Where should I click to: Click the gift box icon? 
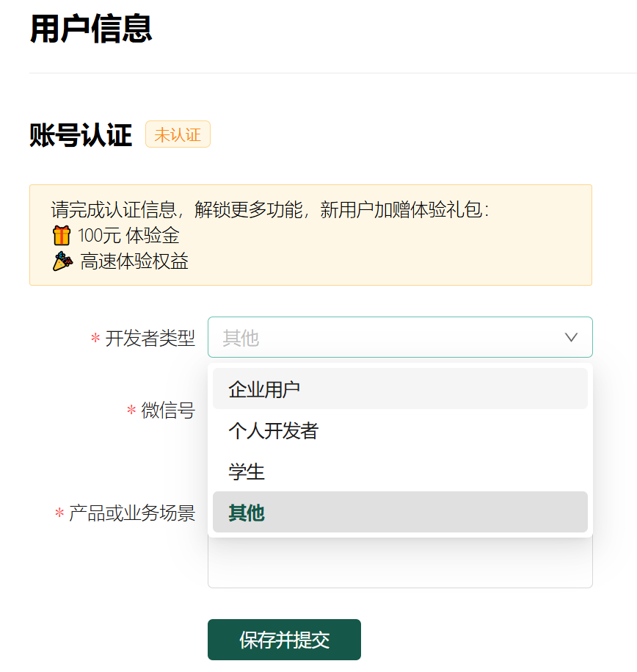62,236
